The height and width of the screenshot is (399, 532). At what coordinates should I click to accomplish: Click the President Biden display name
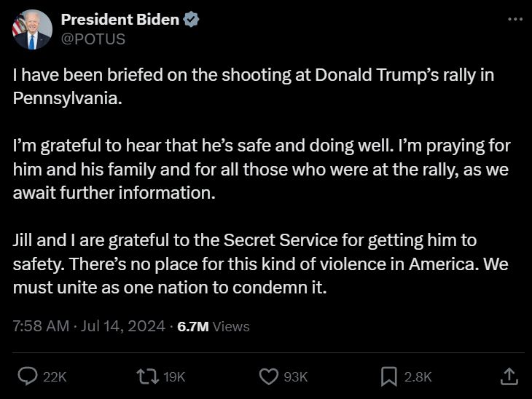120,20
